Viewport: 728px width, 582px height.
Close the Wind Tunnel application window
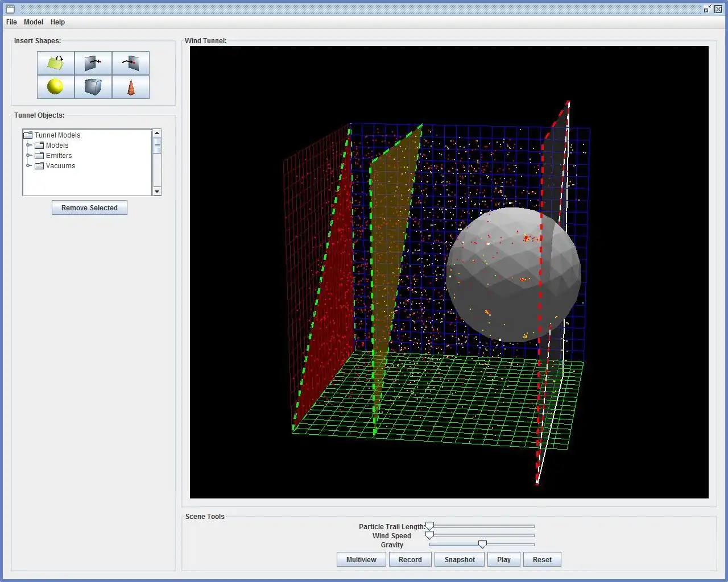(x=718, y=9)
